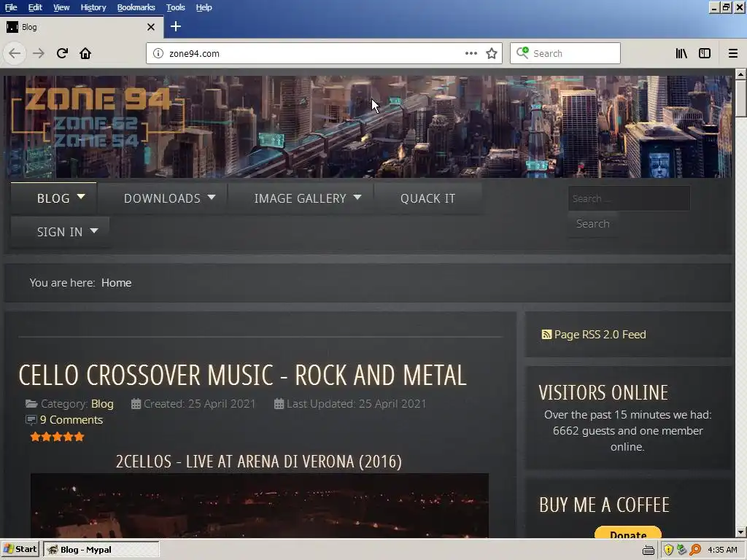Go back to the previous page
This screenshot has height=560, width=747.
[x=15, y=53]
